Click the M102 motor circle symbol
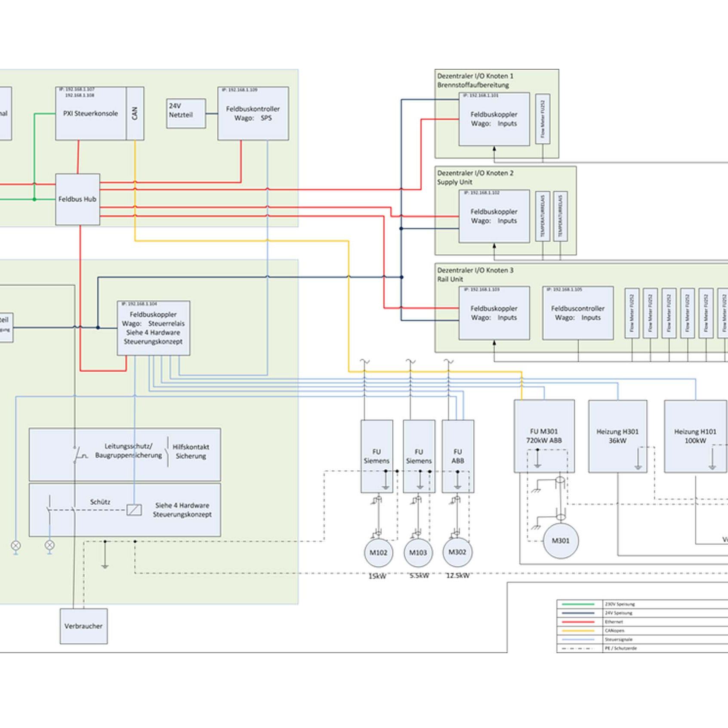 click(x=378, y=552)
